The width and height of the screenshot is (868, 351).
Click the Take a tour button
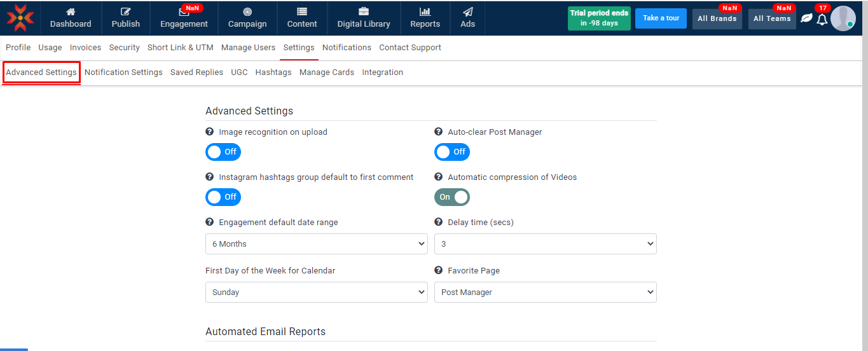[x=661, y=18]
